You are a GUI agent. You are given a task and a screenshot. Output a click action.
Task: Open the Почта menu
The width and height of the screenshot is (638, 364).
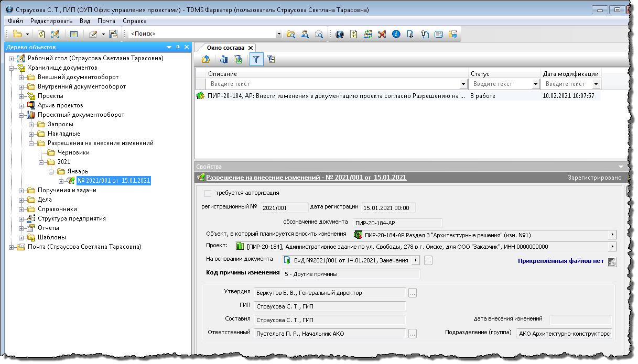point(106,21)
